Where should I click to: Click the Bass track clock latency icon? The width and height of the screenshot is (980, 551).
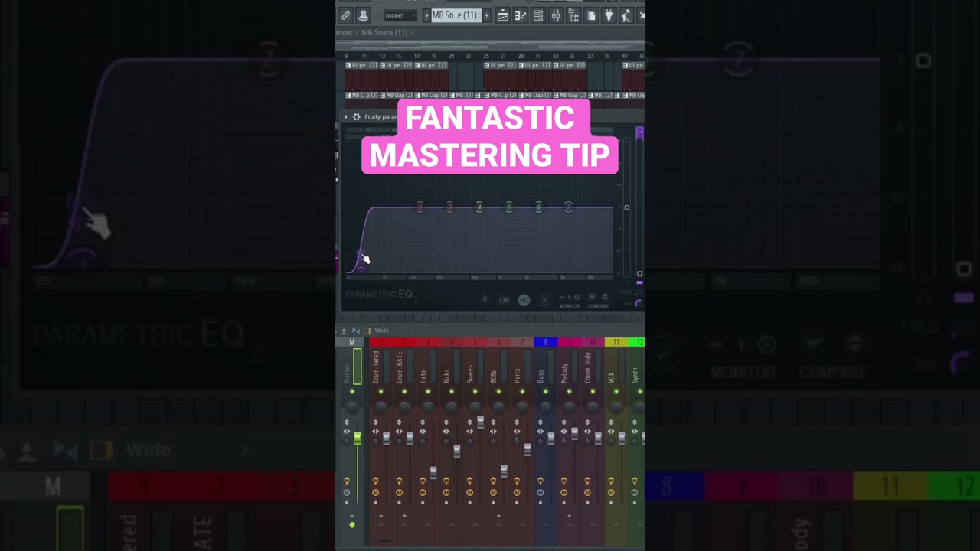[x=541, y=492]
